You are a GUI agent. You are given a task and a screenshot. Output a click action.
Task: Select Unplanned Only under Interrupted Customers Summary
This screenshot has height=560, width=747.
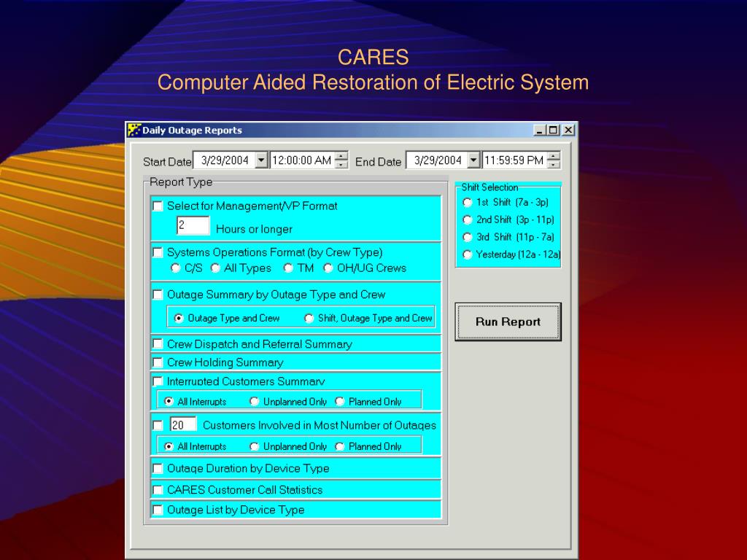point(255,402)
